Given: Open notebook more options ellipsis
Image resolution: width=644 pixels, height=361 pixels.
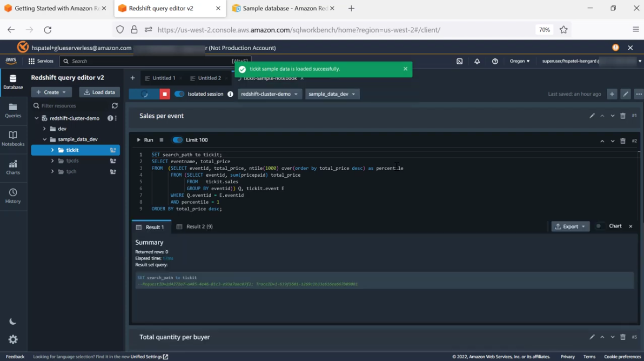Looking at the screenshot, I should pyautogui.click(x=639, y=94).
